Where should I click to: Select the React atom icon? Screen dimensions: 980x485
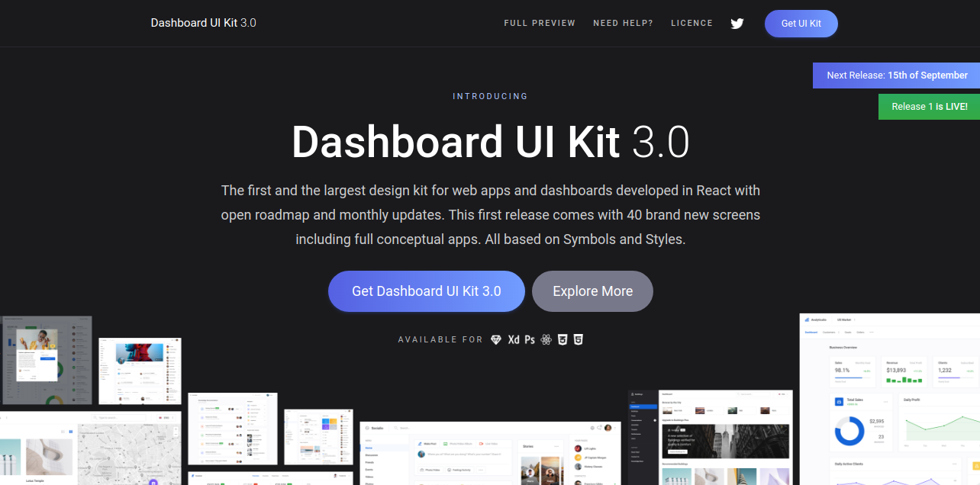(546, 339)
